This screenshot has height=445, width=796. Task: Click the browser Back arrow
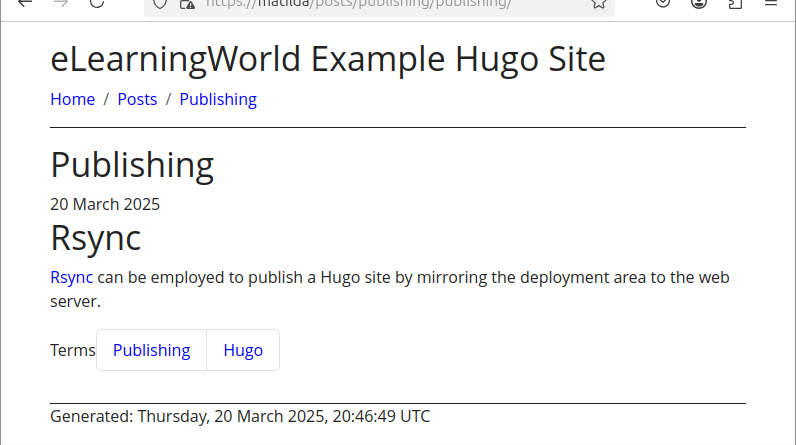[25, 3]
